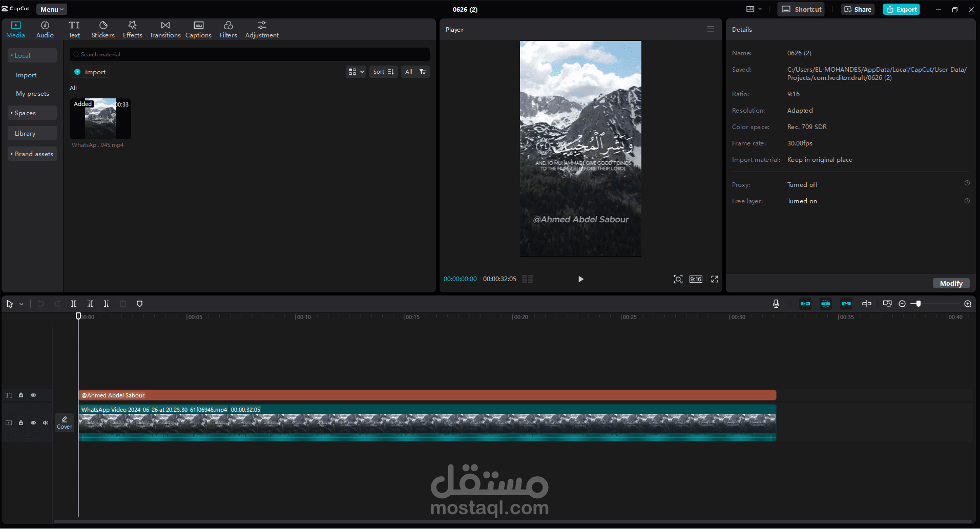This screenshot has height=529, width=980.
Task: Redo the last undone edit
Action: pos(57,304)
